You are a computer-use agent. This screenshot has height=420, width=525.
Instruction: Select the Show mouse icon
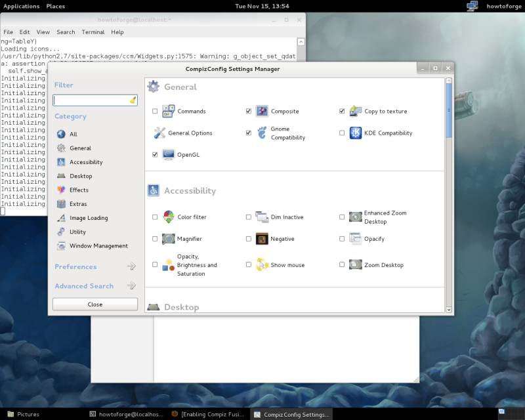(x=261, y=265)
